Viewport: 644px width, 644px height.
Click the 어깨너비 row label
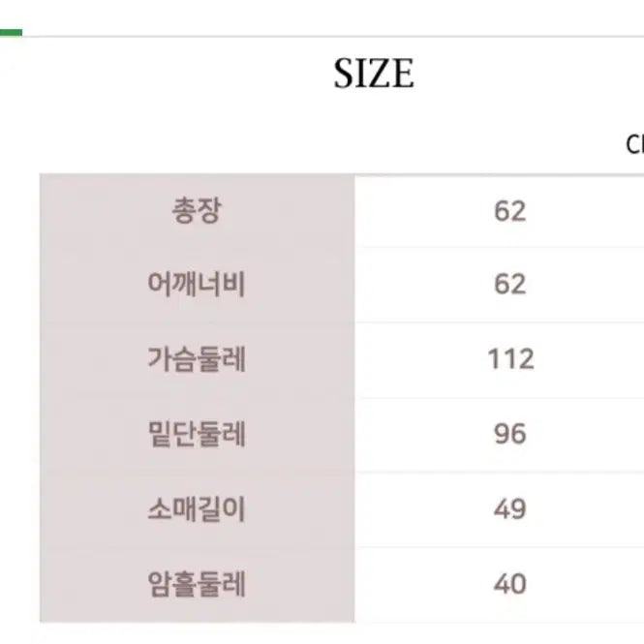(x=197, y=285)
